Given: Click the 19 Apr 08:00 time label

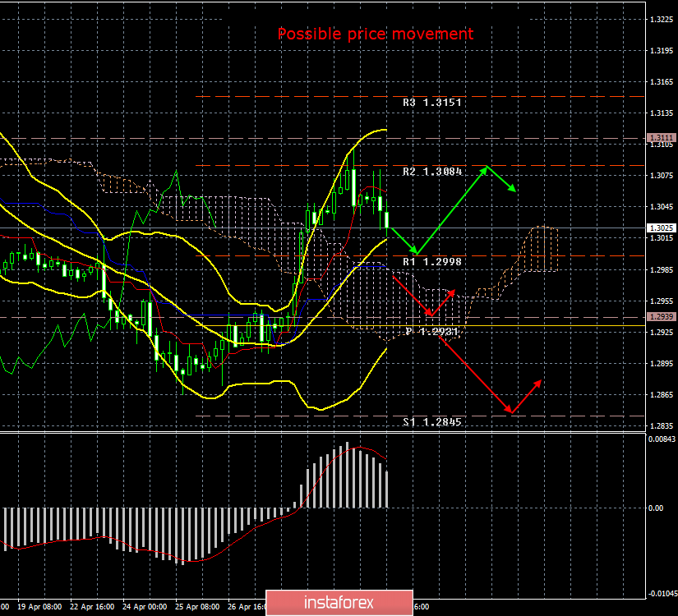Looking at the screenshot, I should 39,607.
